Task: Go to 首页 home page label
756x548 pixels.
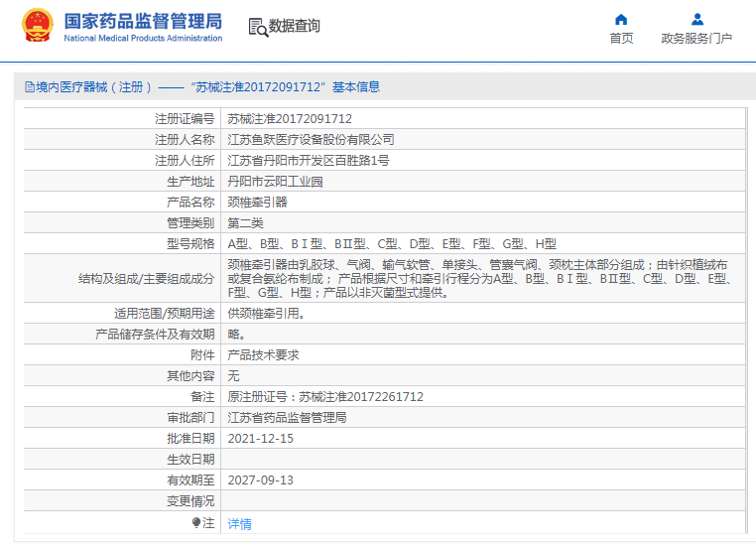Action: click(621, 38)
